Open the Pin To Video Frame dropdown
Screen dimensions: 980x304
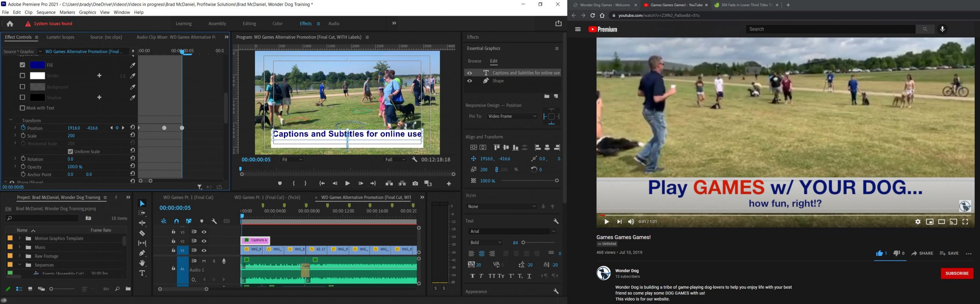512,116
